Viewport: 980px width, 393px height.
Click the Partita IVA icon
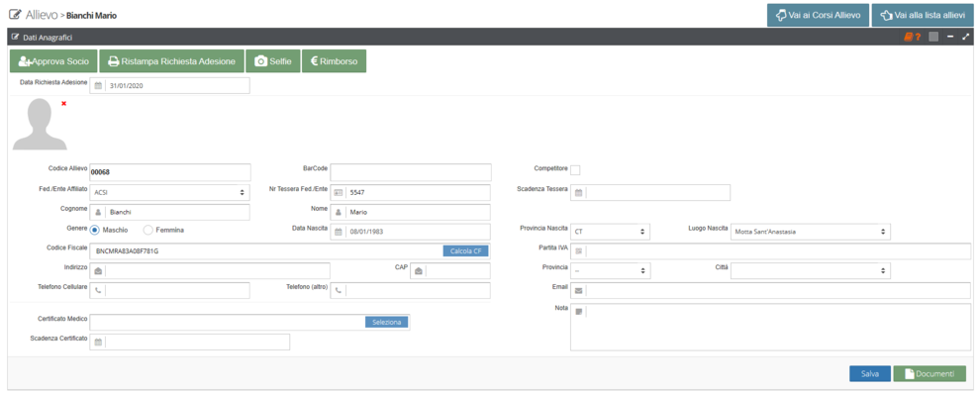point(579,251)
